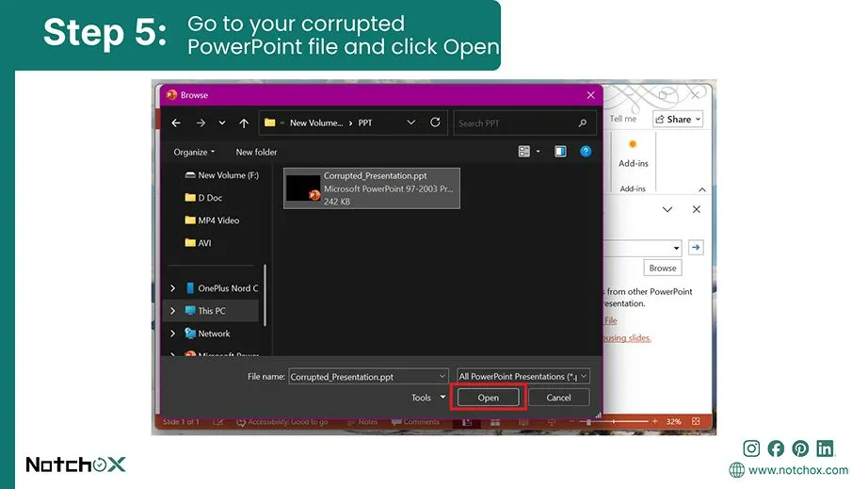Adjust the PowerPoint zoom slider
868x489 pixels.
tap(588, 422)
